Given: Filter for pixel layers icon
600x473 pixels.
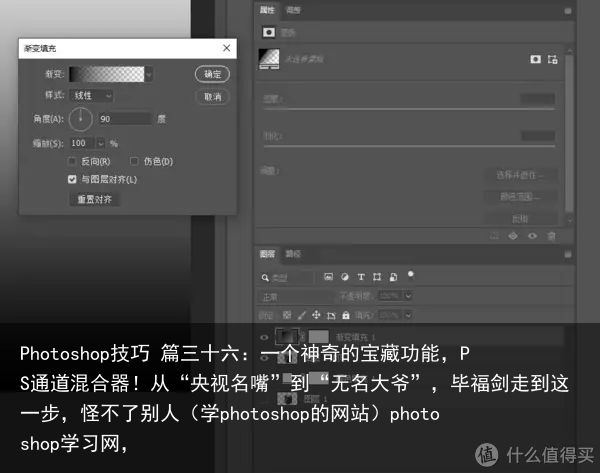Looking at the screenshot, I should click(328, 277).
